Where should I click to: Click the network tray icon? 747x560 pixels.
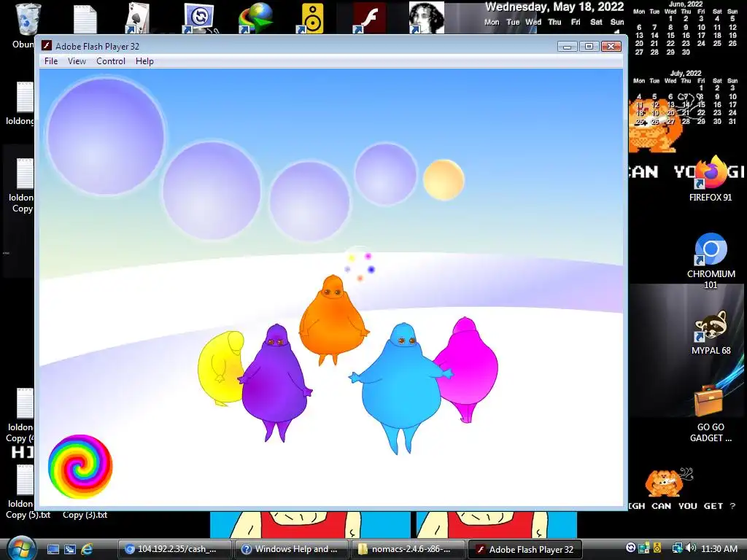[676, 548]
